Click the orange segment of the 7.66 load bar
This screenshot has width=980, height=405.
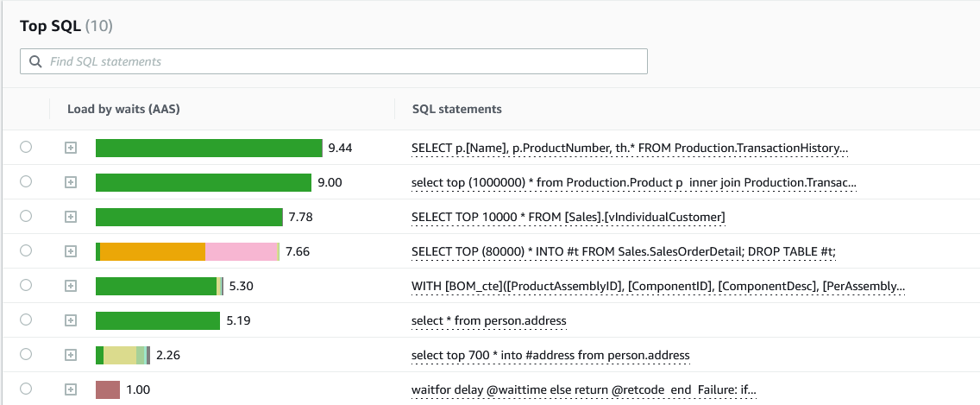tap(153, 251)
